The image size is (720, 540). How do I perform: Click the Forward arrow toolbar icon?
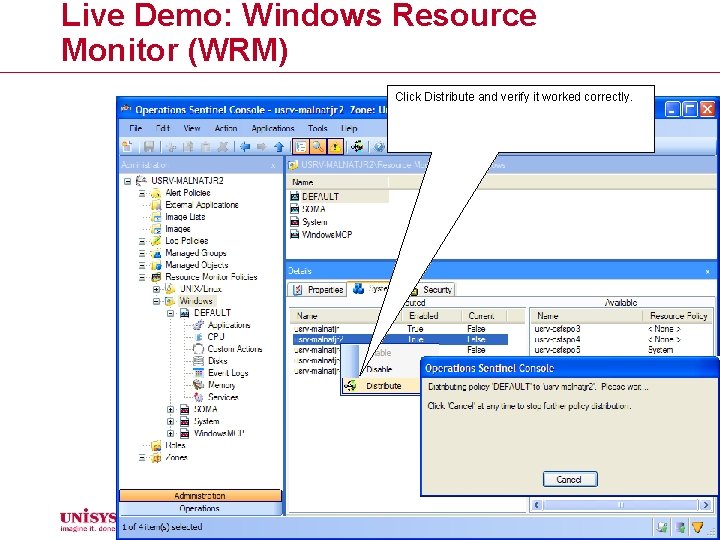tap(262, 147)
